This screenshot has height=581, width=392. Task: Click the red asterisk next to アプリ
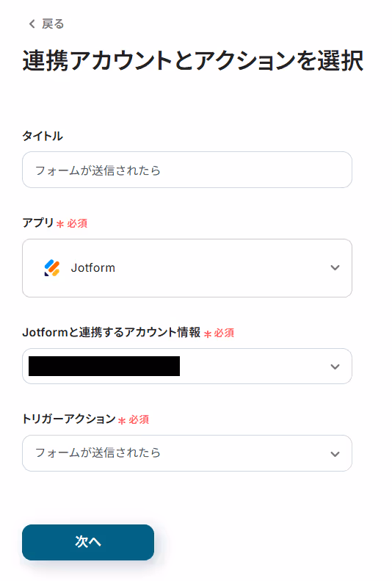[x=60, y=224]
